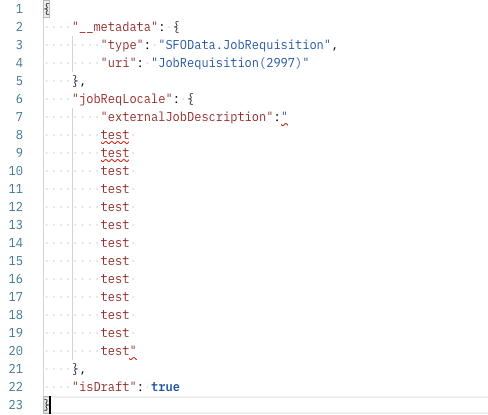Screen dimensions: 488x415
Task: Click the opening brace on line 1
Action: coord(47,9)
